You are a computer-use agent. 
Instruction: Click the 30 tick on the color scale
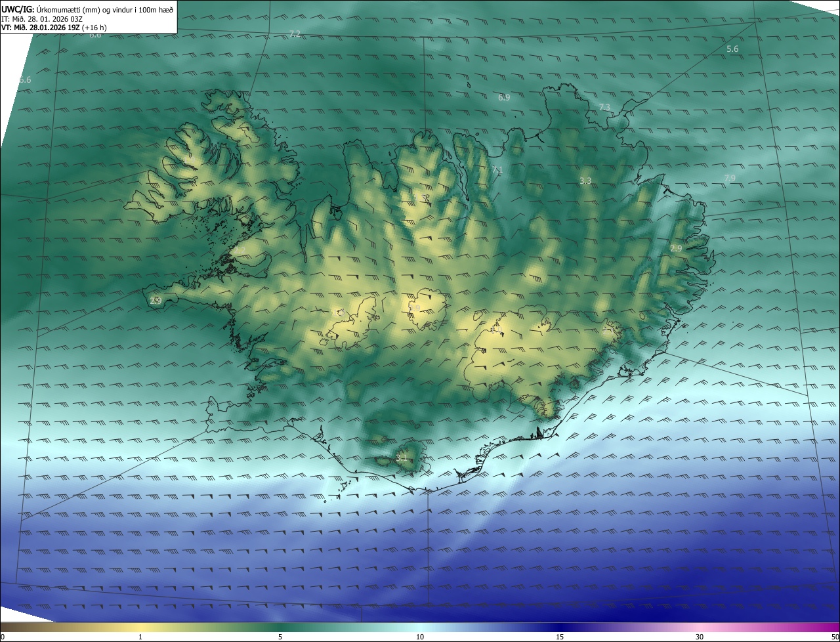[700, 637]
